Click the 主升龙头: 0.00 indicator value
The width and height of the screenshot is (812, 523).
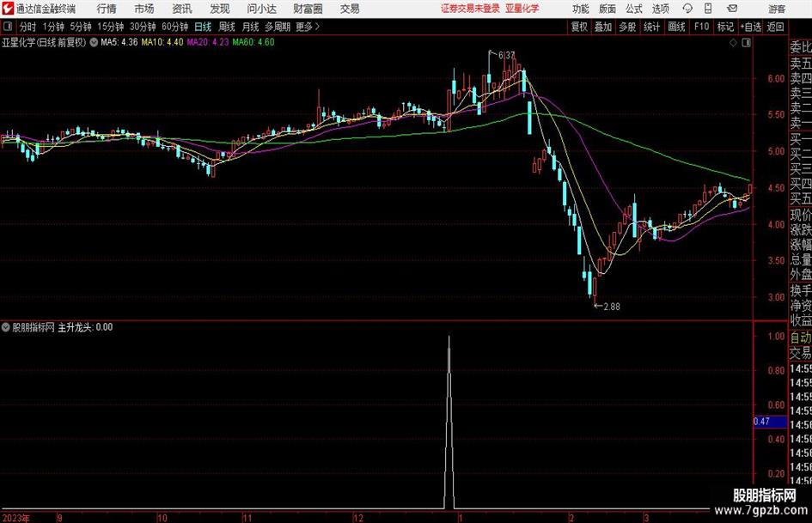[x=85, y=327]
